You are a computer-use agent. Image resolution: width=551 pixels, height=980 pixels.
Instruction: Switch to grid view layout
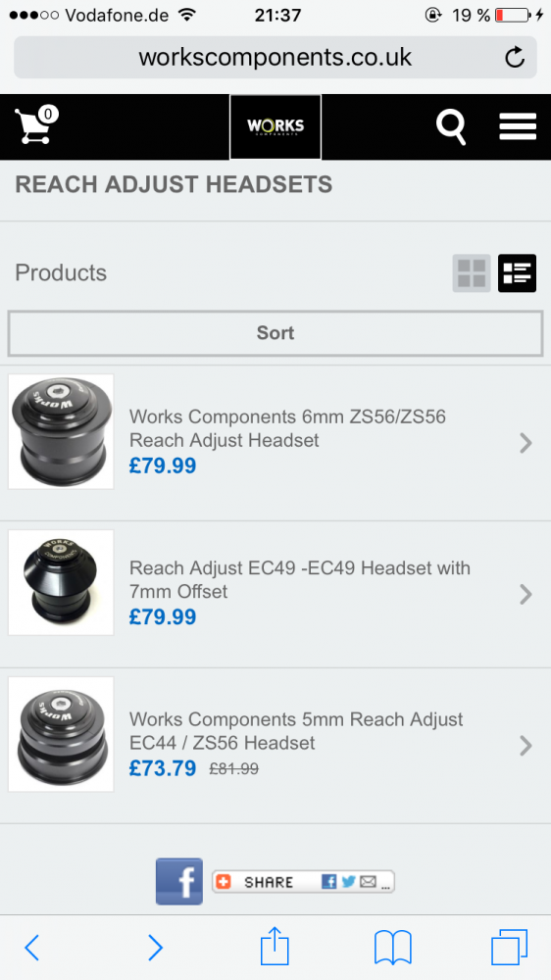[x=472, y=273]
